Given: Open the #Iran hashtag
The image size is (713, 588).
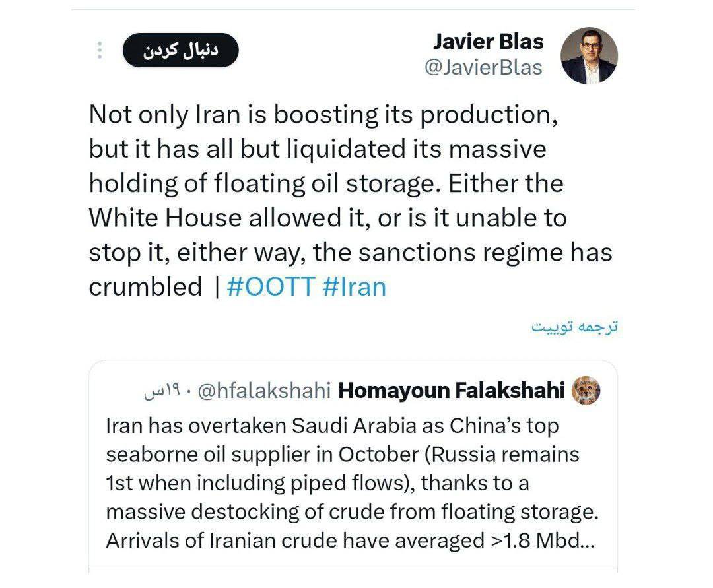Looking at the screenshot, I should point(355,287).
